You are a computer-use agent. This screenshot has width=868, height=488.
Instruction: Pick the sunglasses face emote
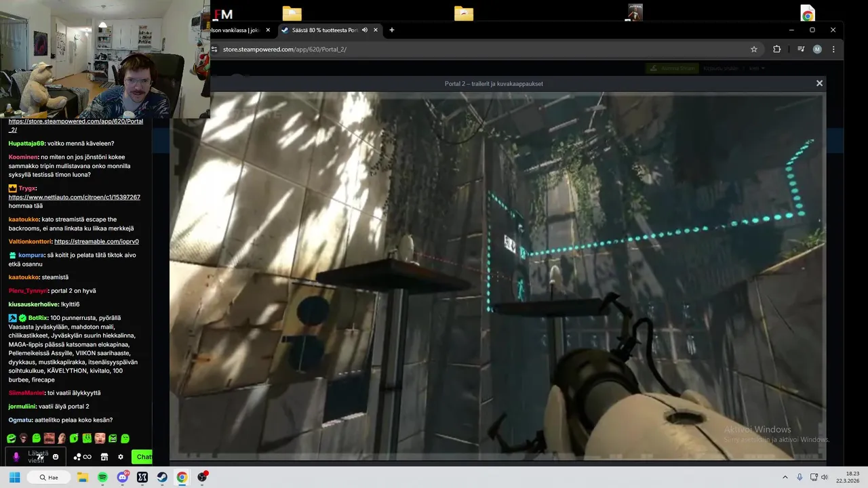pos(24,439)
